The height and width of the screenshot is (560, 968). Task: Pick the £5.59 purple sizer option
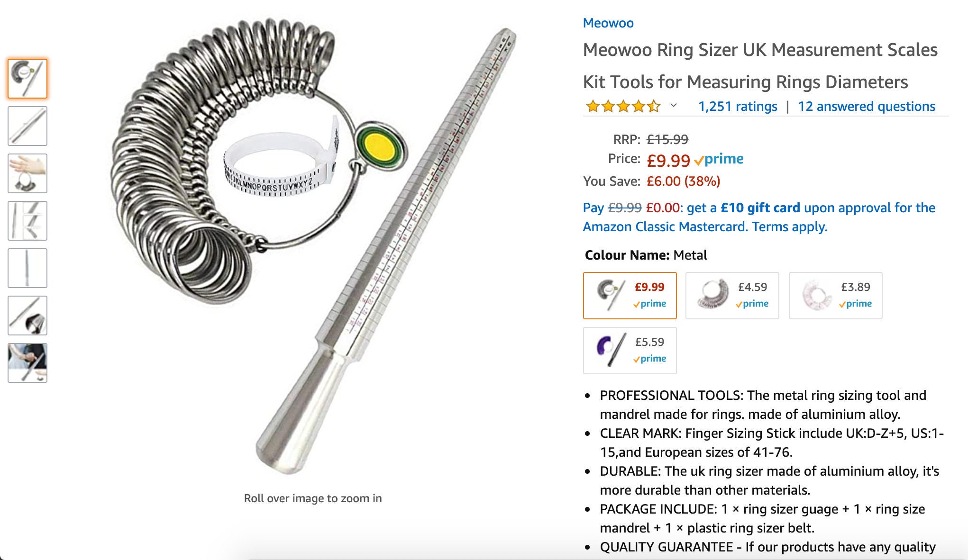(630, 351)
